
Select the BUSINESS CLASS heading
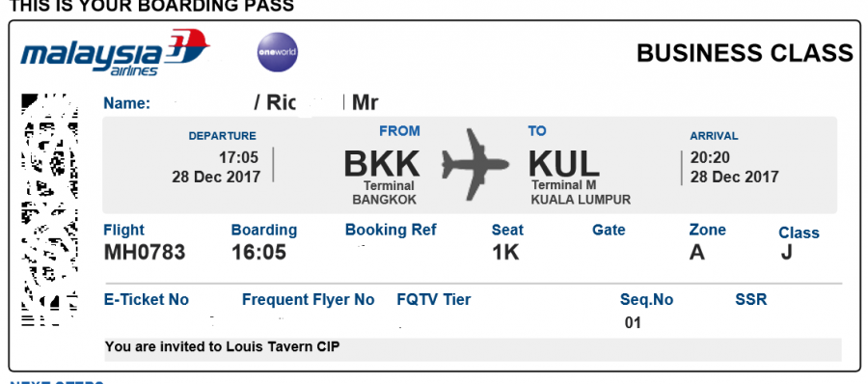(x=745, y=53)
